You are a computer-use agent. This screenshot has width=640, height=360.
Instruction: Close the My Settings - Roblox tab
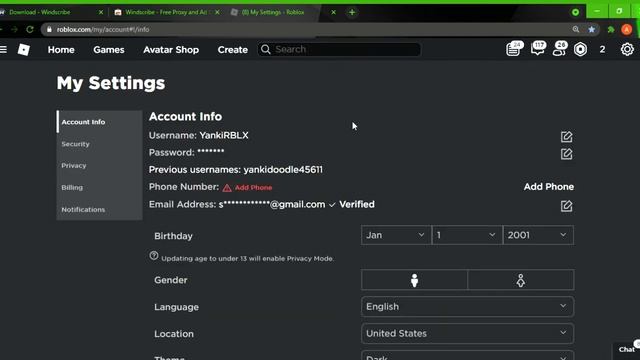pos(333,12)
